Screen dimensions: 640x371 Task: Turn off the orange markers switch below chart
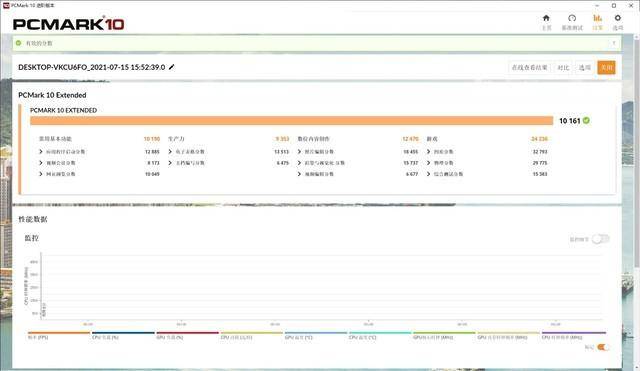click(x=602, y=347)
